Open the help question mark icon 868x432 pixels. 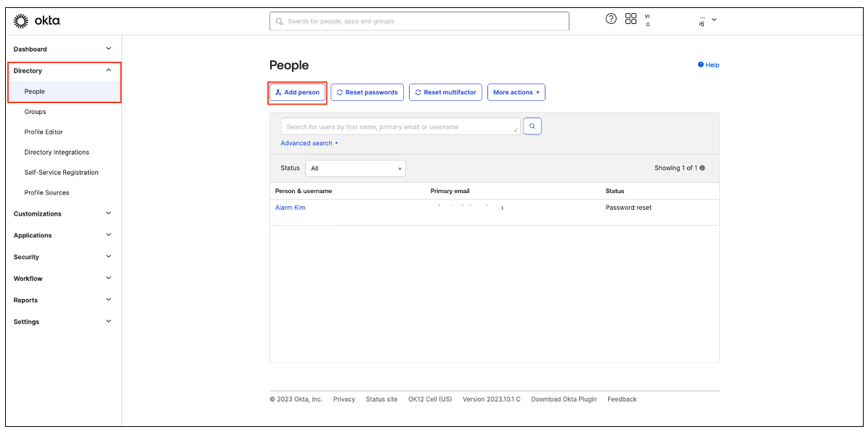tap(611, 19)
